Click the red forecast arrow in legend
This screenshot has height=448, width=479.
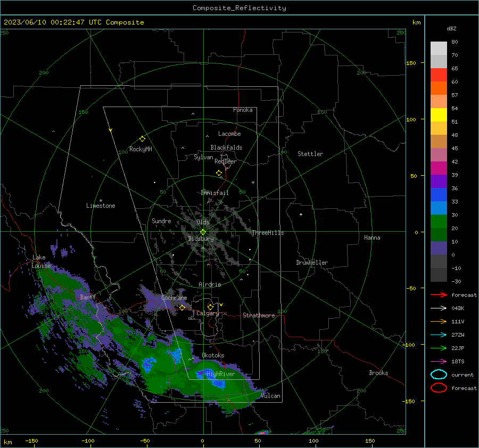[439, 295]
